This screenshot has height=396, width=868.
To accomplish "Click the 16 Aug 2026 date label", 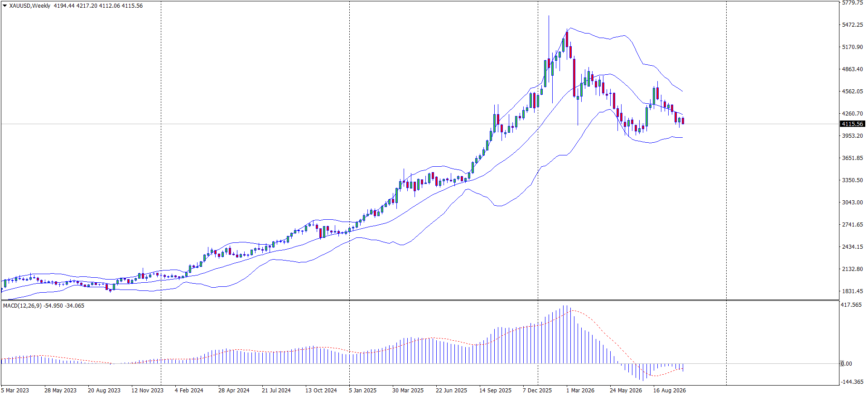I will tap(670, 391).
